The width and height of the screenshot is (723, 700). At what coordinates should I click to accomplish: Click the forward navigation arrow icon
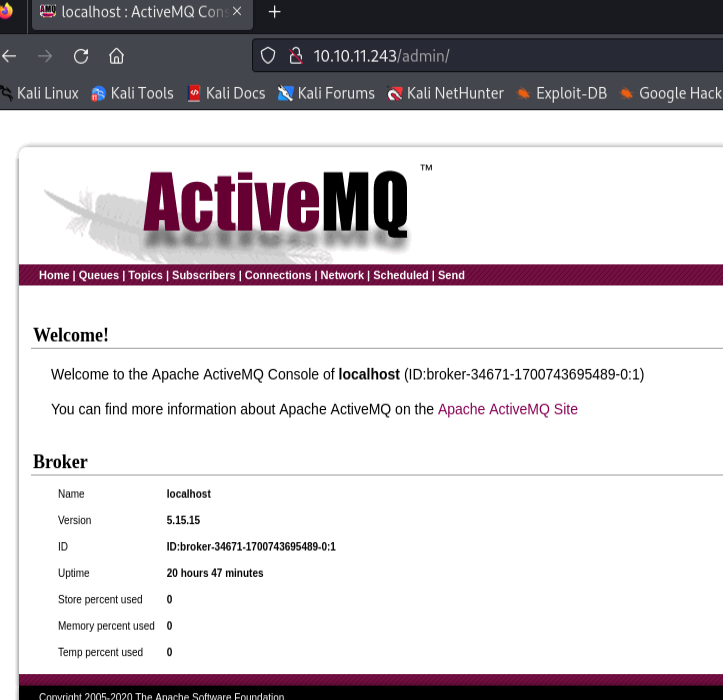tap(45, 56)
